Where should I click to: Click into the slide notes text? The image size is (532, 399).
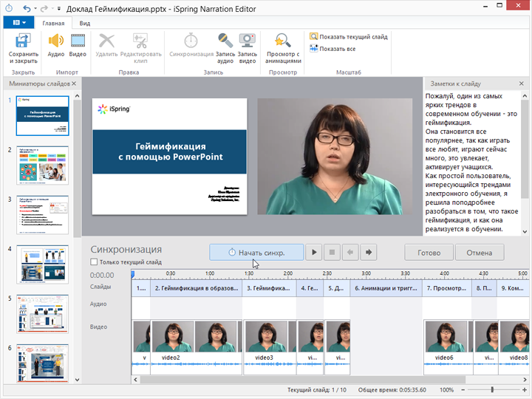(x=471, y=163)
